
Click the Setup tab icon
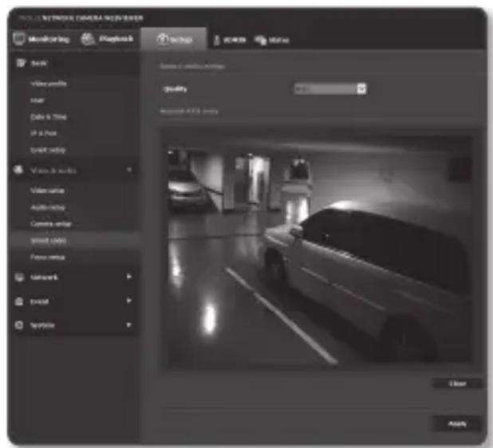[162, 39]
